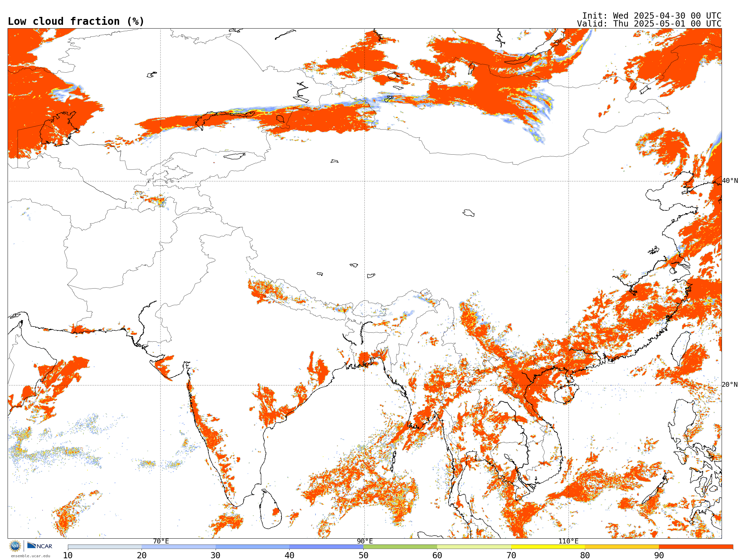Click the colorbar tick label 30
The image size is (744, 560).
click(x=216, y=556)
